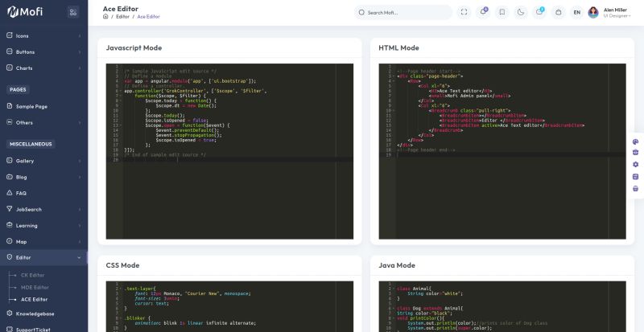The image size is (644, 332).
Task: Collapse the Editor submenu chevron
Action: pos(79,258)
